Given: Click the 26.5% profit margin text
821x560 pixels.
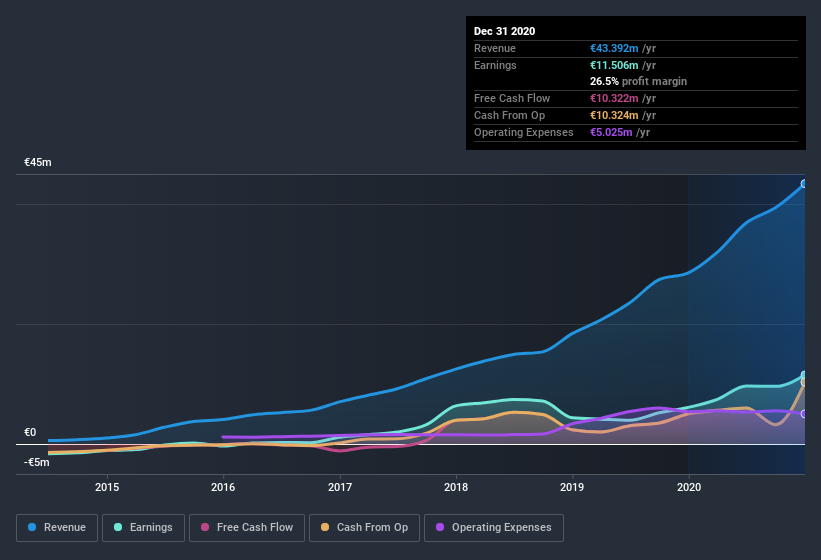Looking at the screenshot, I should 638,82.
